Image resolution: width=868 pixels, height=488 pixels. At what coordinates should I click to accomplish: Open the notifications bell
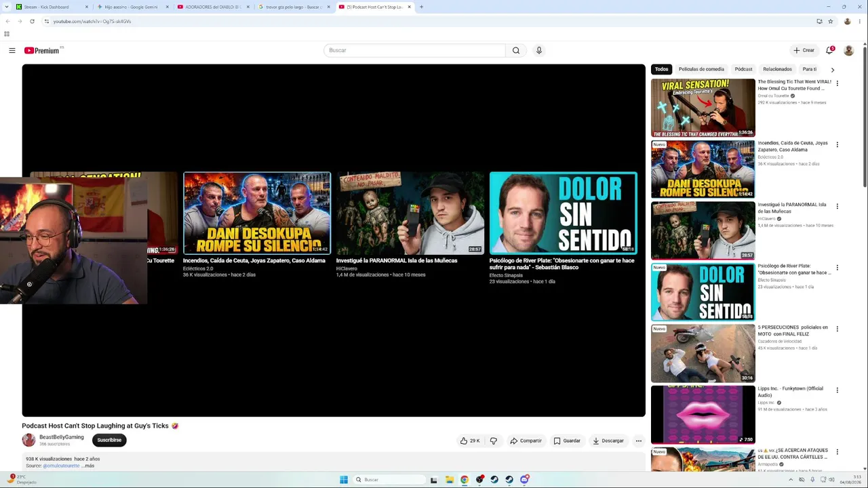coord(829,50)
